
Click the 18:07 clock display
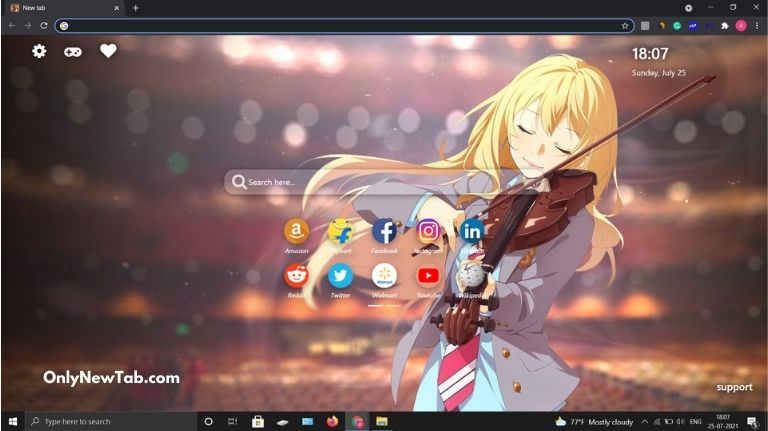click(x=650, y=53)
